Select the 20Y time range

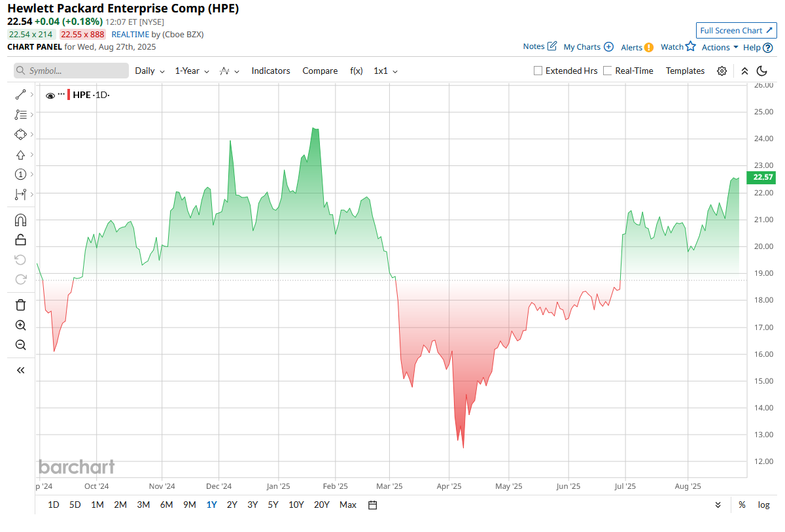click(x=321, y=505)
